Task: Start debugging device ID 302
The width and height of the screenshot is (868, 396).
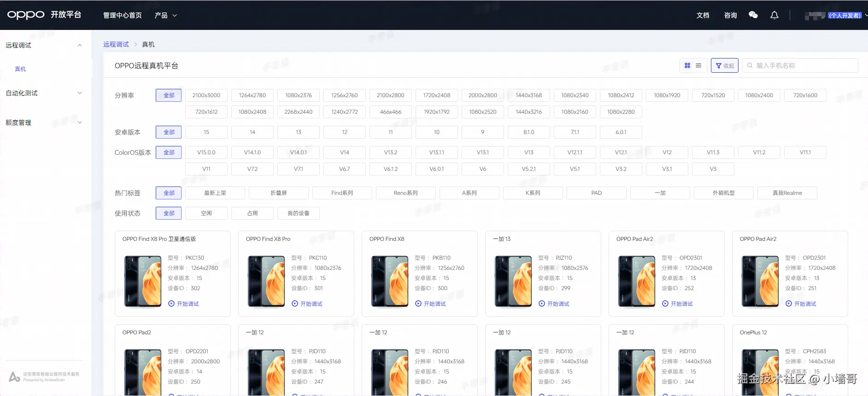Action: (x=183, y=304)
